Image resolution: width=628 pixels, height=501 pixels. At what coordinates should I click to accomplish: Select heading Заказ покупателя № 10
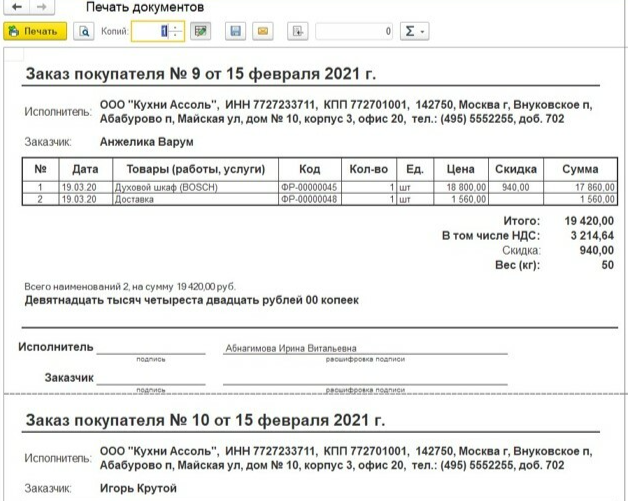(x=205, y=421)
